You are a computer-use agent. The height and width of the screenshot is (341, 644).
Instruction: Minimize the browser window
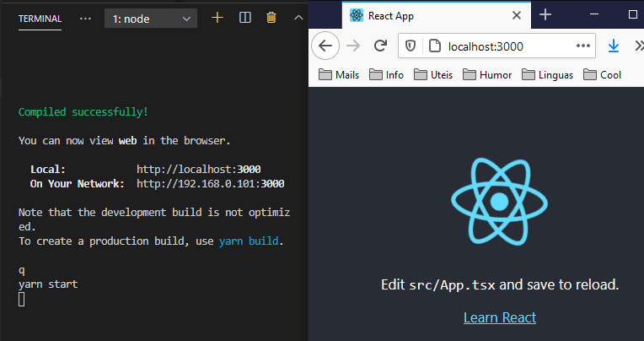(594, 14)
